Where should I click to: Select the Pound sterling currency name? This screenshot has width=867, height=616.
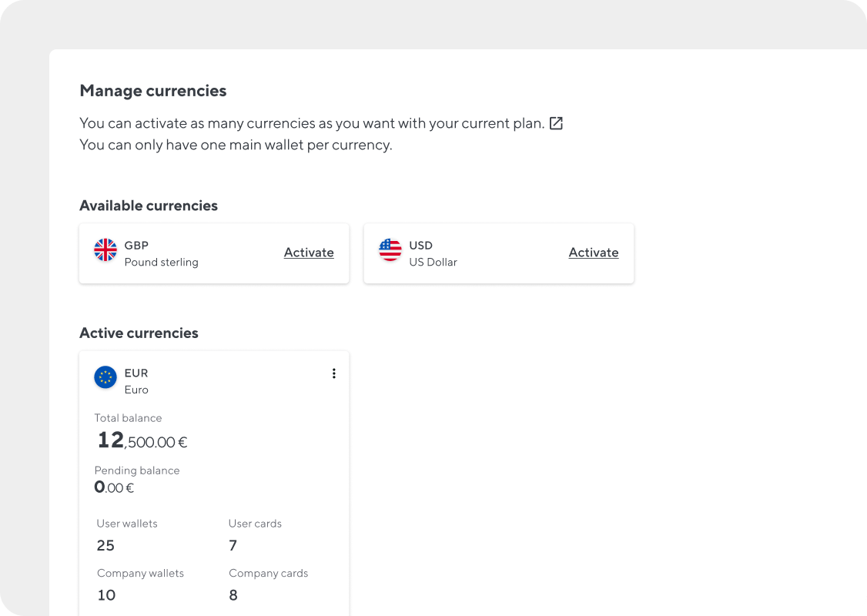click(x=161, y=263)
